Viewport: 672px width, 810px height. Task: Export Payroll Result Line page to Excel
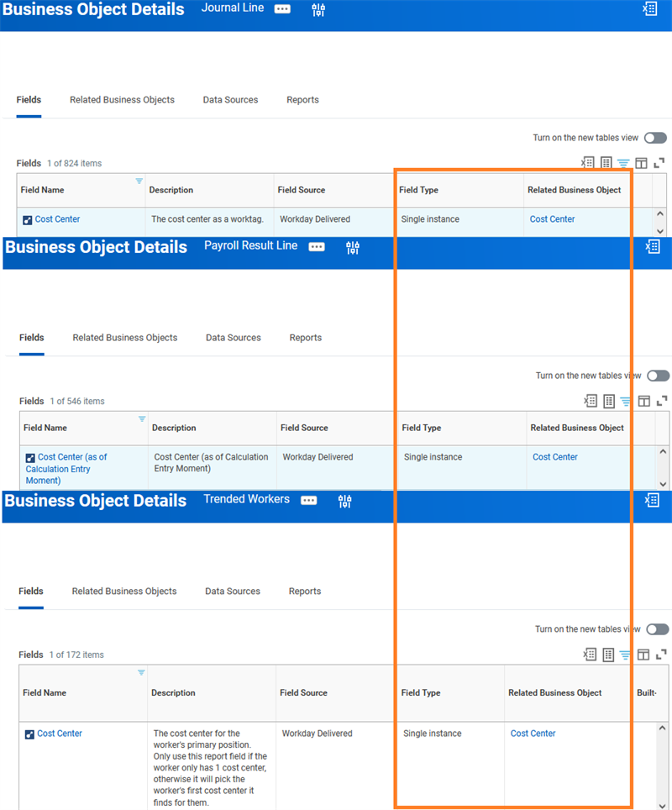click(653, 246)
